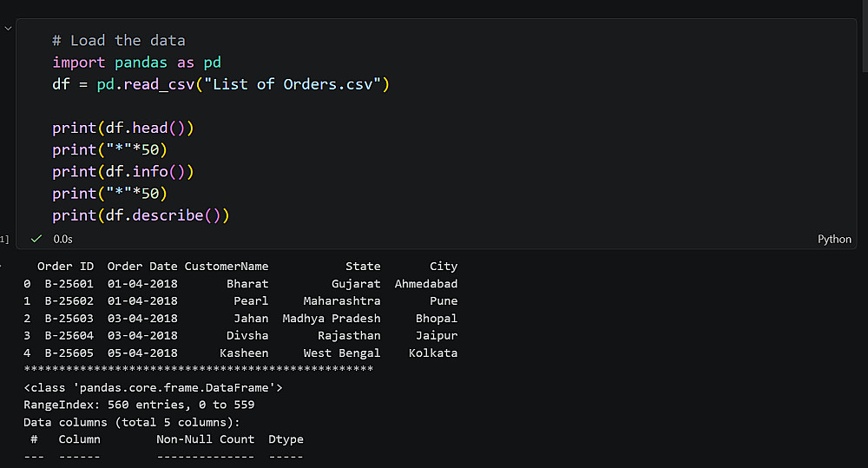Click the cell execution count number
This screenshot has width=868, height=468.
[x=4, y=239]
